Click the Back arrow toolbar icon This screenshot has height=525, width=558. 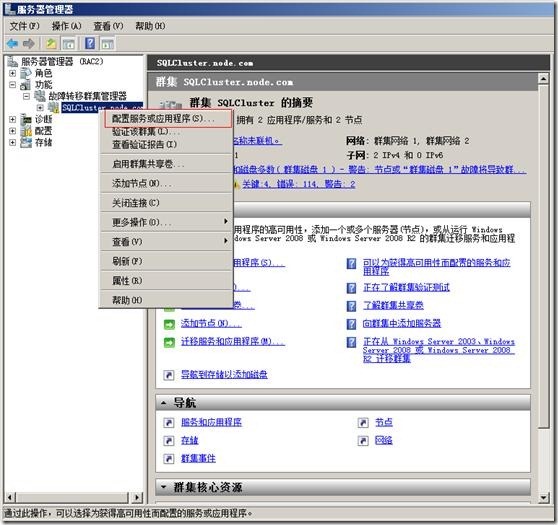tap(12, 43)
